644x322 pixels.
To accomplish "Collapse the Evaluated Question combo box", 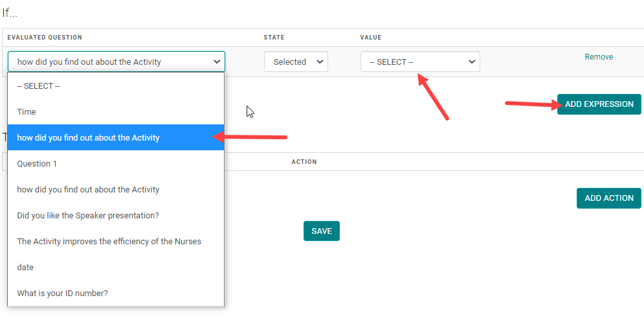I will pos(116,62).
